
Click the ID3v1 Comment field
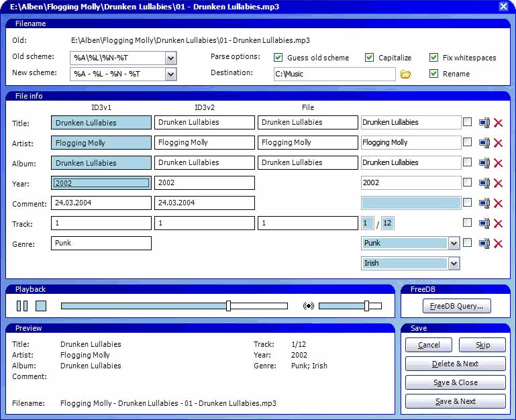[x=101, y=203]
